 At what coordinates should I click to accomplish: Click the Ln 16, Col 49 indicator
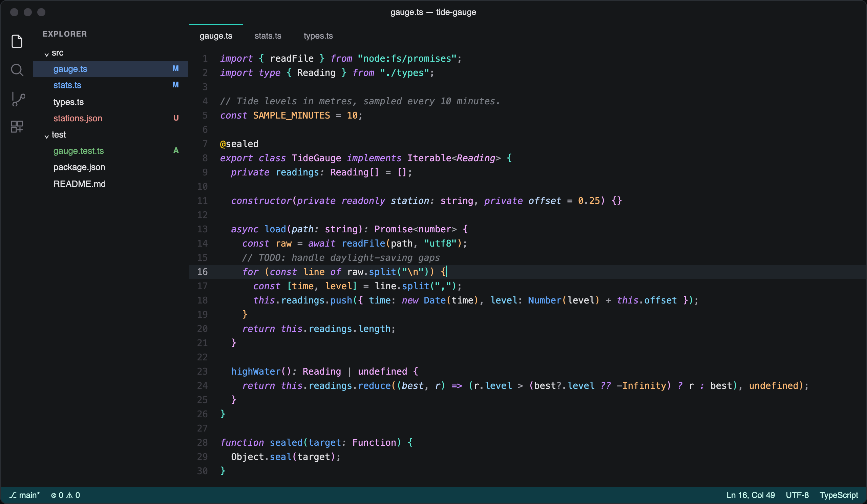tap(750, 495)
